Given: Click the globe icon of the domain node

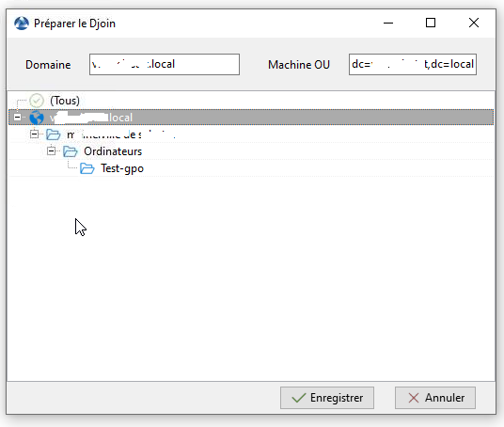Looking at the screenshot, I should click(37, 118).
